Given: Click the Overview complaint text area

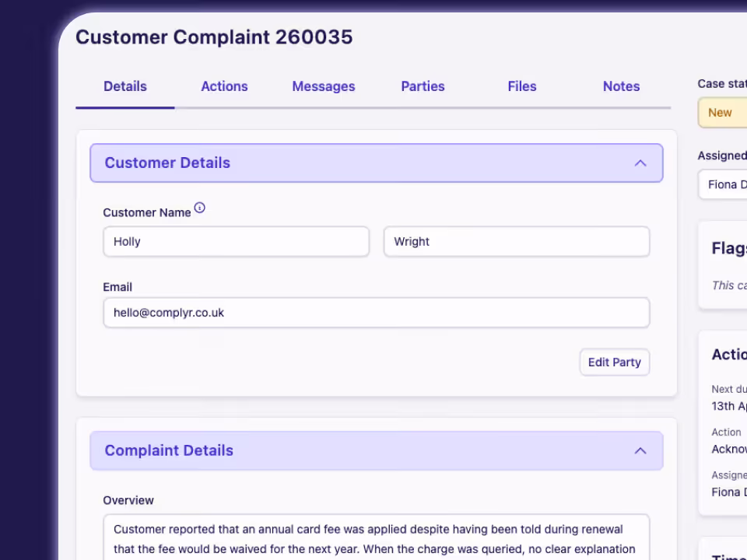Looking at the screenshot, I should (x=377, y=537).
